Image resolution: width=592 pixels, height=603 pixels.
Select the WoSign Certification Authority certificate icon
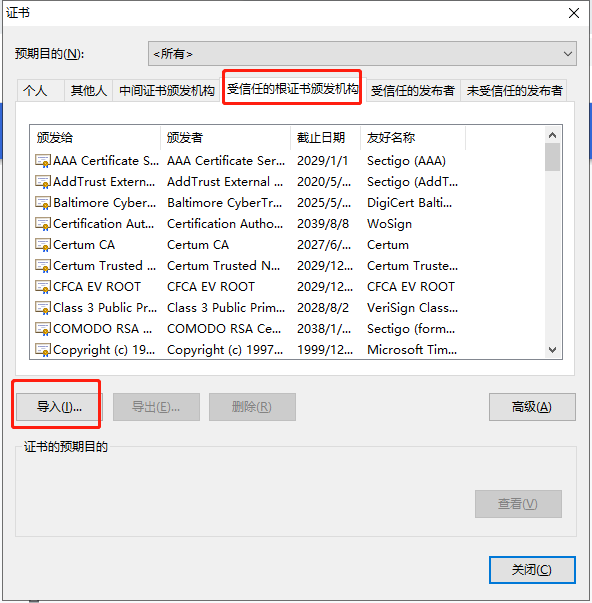(43, 223)
